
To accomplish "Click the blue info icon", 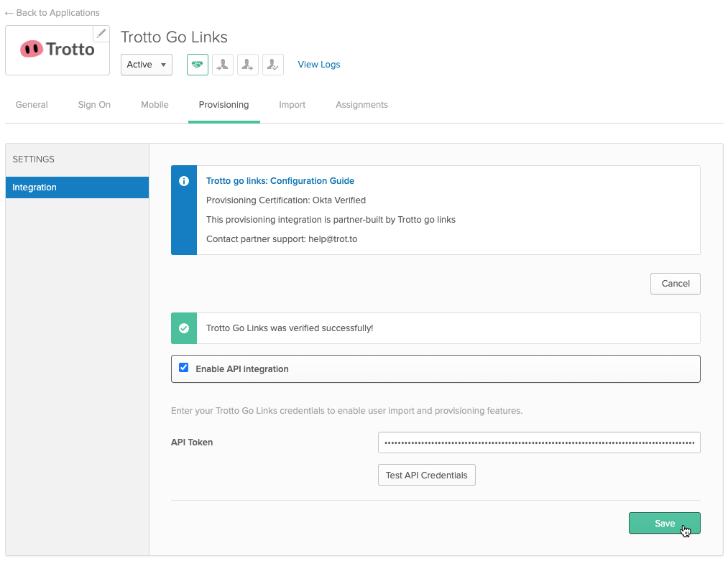I will coord(184,181).
